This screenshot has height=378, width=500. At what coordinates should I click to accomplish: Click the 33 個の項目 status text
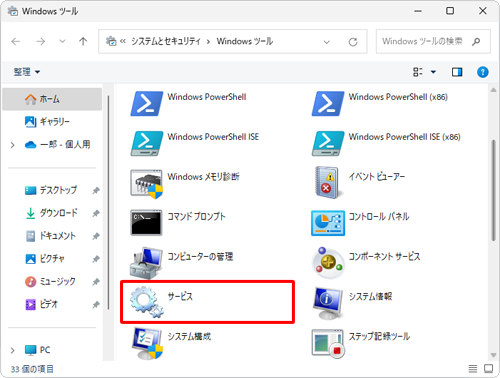(32, 369)
